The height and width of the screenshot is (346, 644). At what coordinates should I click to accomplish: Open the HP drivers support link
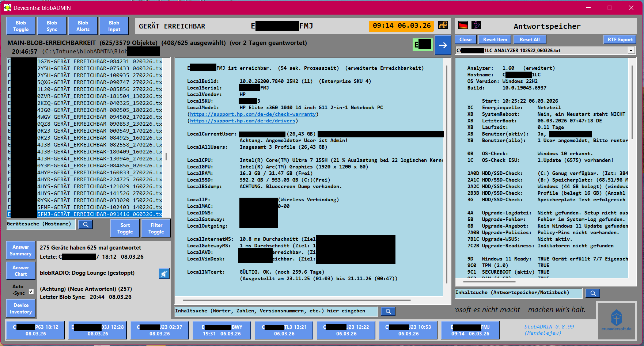click(242, 121)
